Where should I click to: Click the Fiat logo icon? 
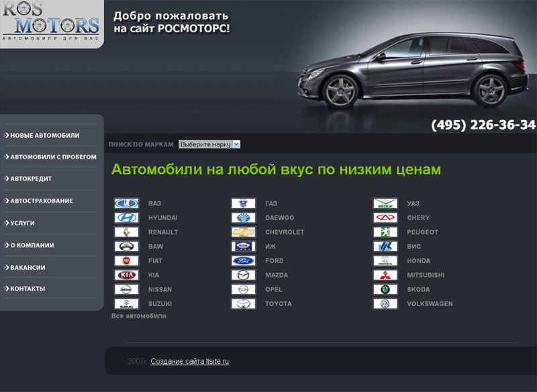point(126,261)
